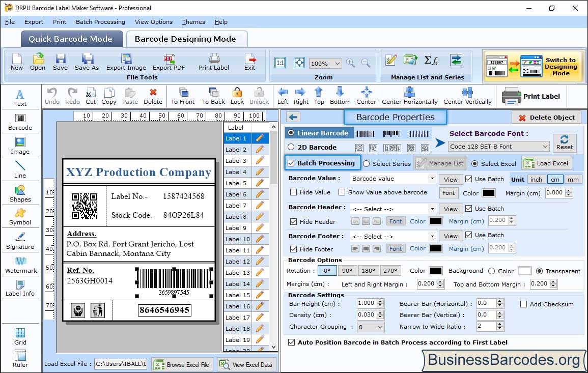Adjust Density stepper arrows

pyautogui.click(x=380, y=315)
